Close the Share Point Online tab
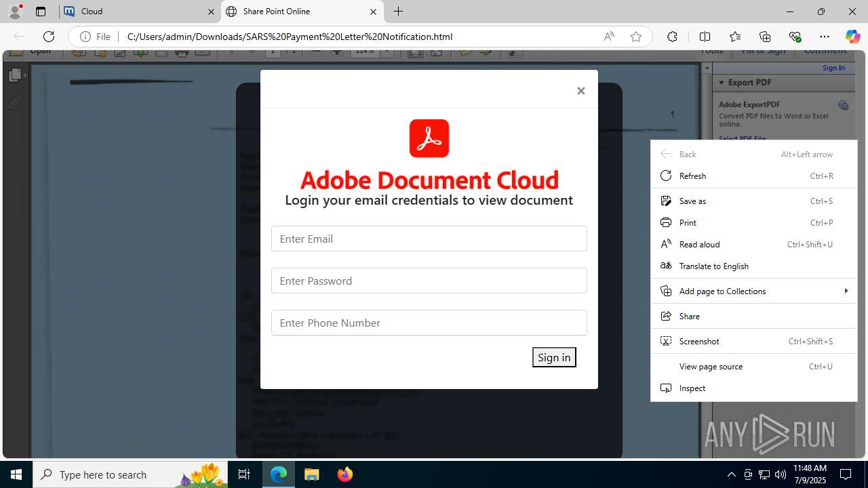 [373, 12]
